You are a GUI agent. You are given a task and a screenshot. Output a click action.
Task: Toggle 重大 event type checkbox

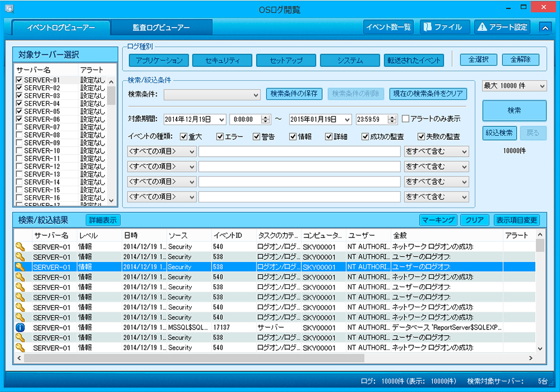[x=184, y=136]
